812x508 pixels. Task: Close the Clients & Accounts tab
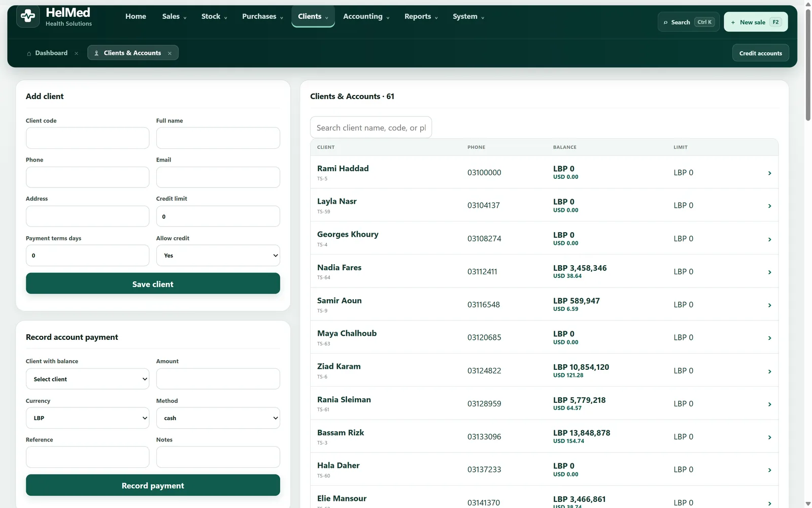point(170,53)
